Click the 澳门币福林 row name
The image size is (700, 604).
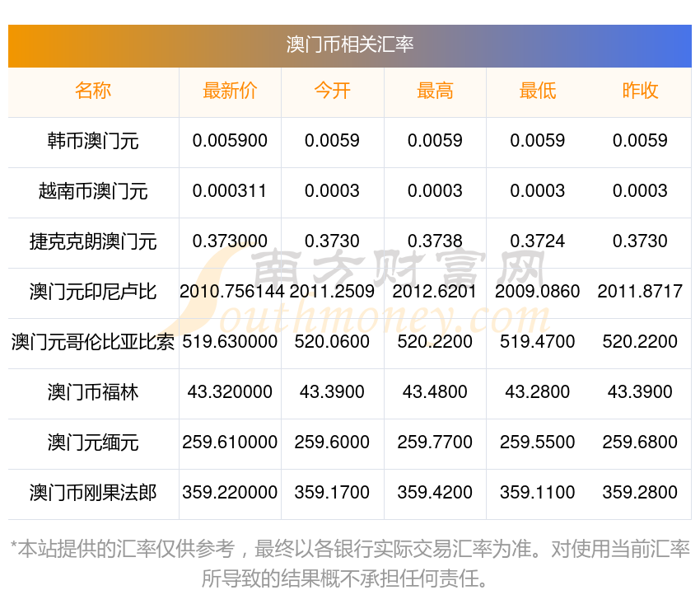point(93,392)
